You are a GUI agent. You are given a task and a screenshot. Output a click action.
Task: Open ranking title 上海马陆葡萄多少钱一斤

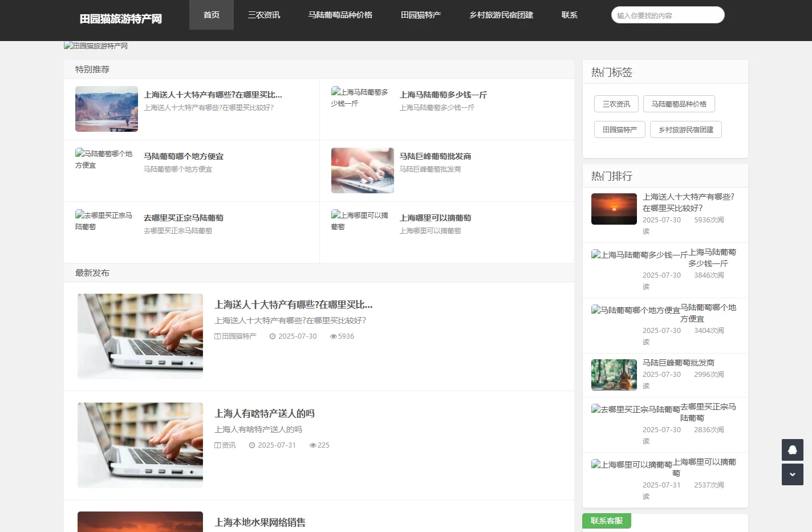[712, 258]
